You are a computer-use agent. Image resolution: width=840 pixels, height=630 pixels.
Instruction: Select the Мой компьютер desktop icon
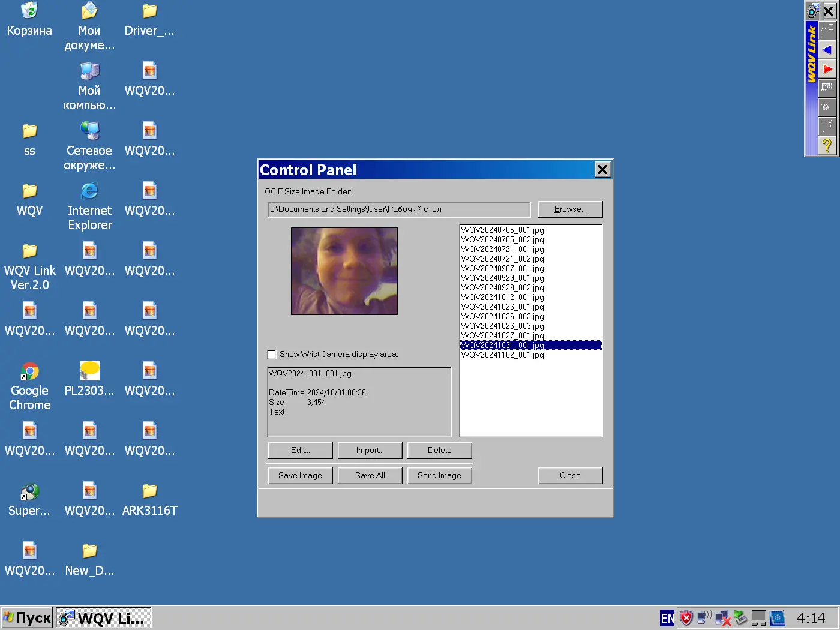[89, 86]
